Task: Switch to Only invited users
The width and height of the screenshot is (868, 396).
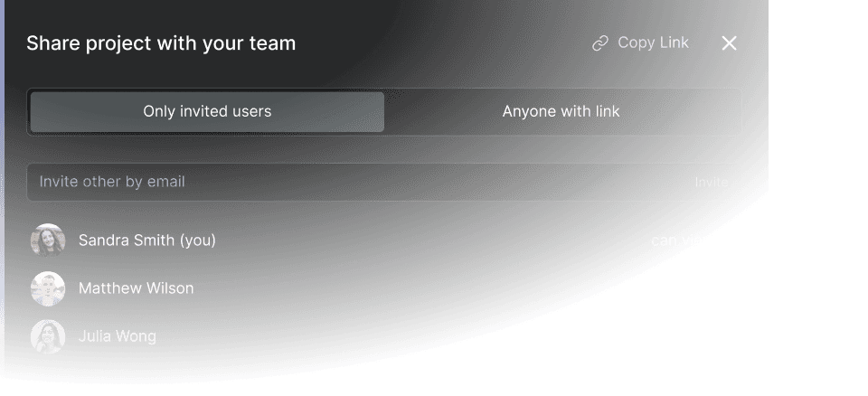Action: (x=207, y=112)
